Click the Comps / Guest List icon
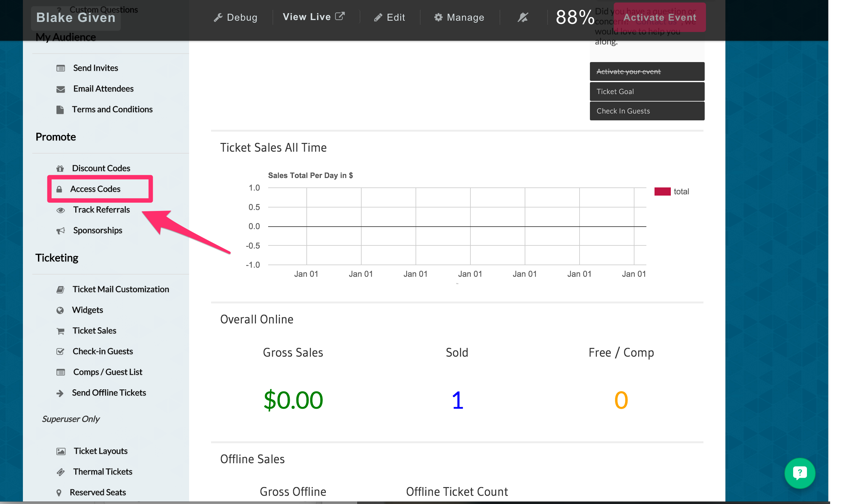843x504 pixels. [x=61, y=373]
